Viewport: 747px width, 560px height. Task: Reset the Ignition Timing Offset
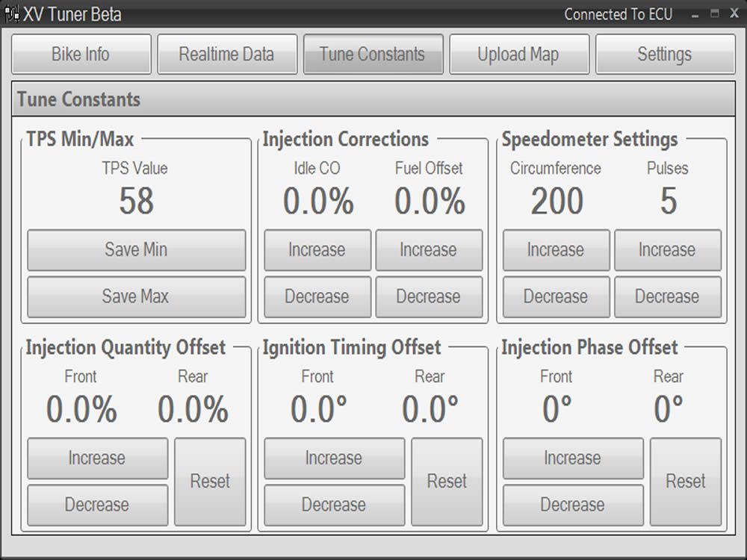[x=447, y=482]
